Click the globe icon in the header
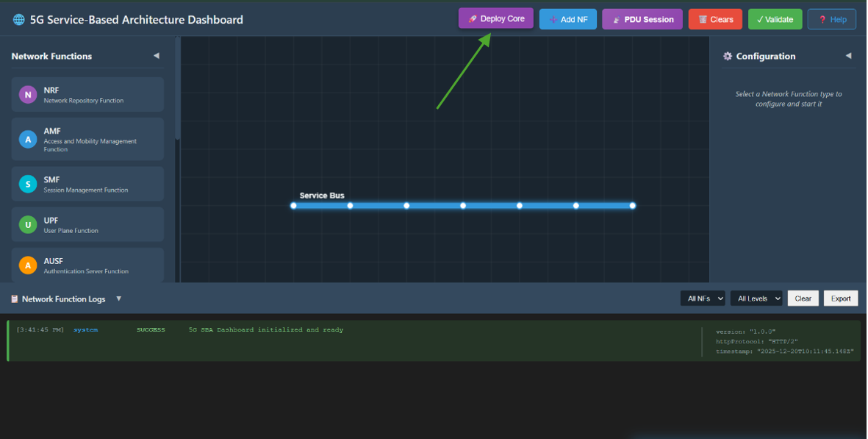The height and width of the screenshot is (439, 868). point(18,20)
